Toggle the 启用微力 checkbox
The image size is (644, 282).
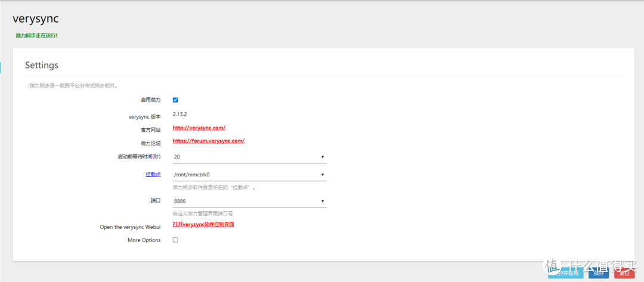(175, 100)
